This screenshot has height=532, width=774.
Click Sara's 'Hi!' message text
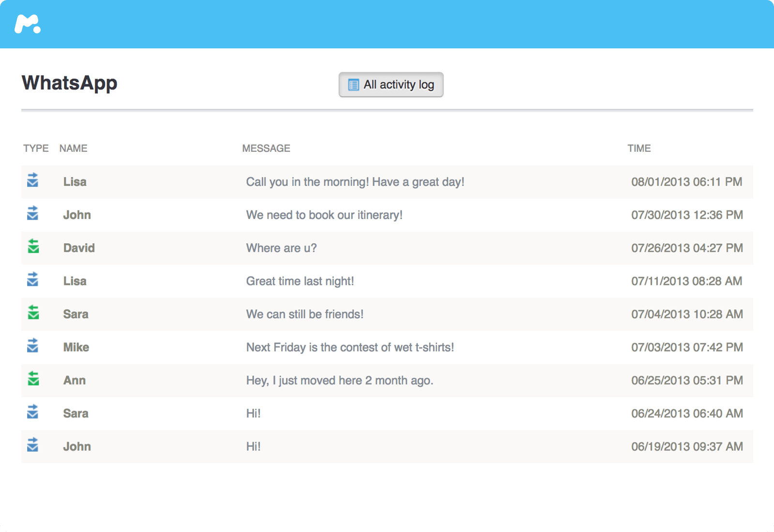(253, 414)
